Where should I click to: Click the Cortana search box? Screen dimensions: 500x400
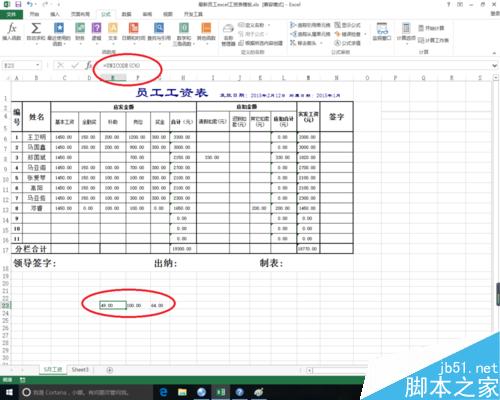(85, 392)
